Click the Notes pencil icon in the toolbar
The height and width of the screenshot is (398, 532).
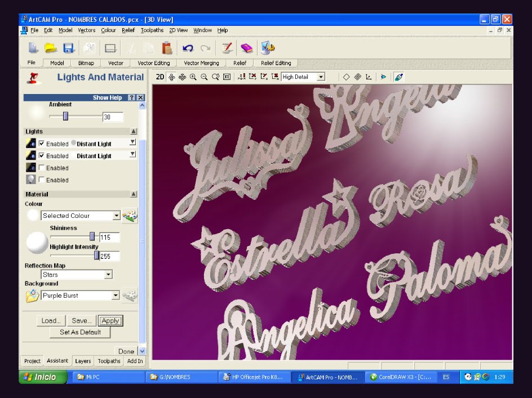pos(227,48)
